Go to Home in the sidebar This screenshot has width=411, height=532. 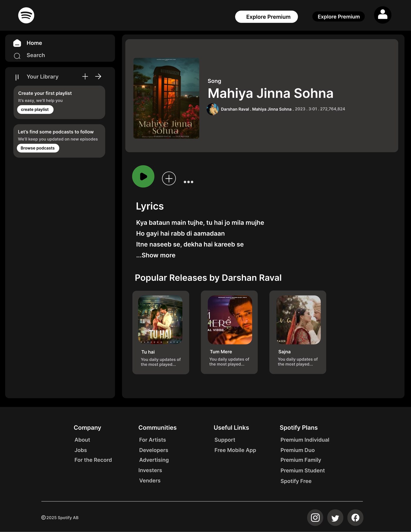point(34,43)
